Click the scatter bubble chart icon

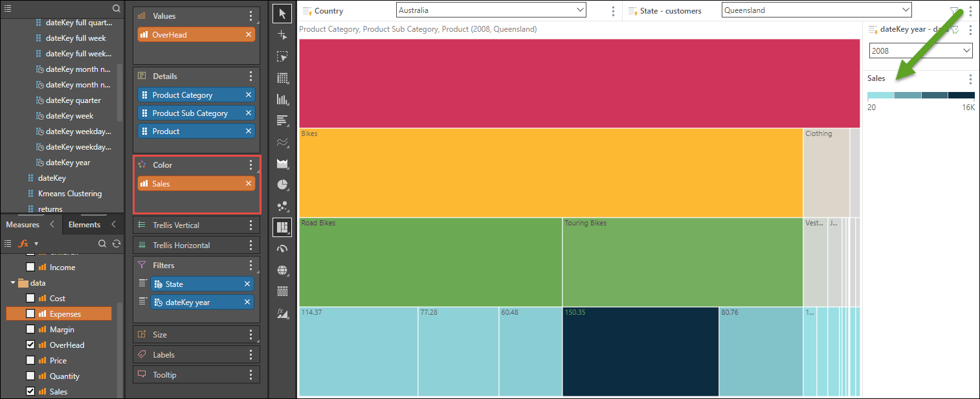tap(282, 206)
